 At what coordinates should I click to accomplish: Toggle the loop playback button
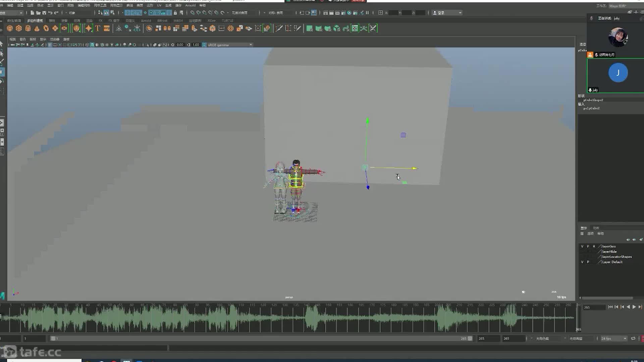[x=633, y=339]
